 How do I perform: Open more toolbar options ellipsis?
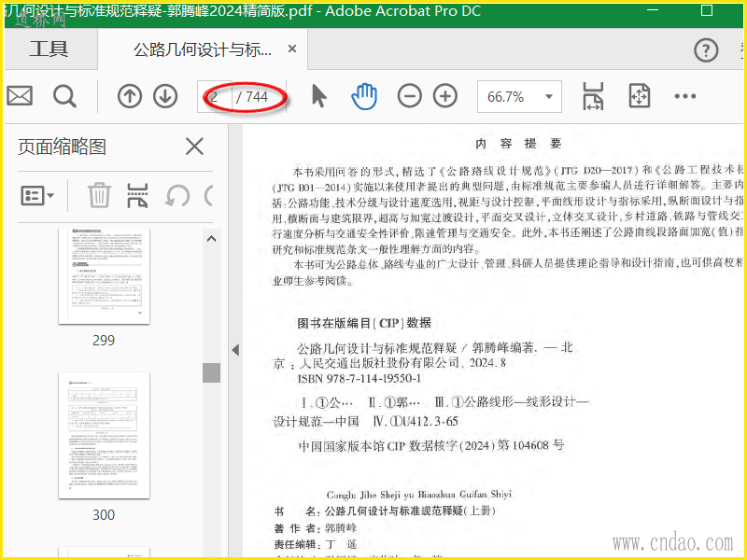(685, 97)
